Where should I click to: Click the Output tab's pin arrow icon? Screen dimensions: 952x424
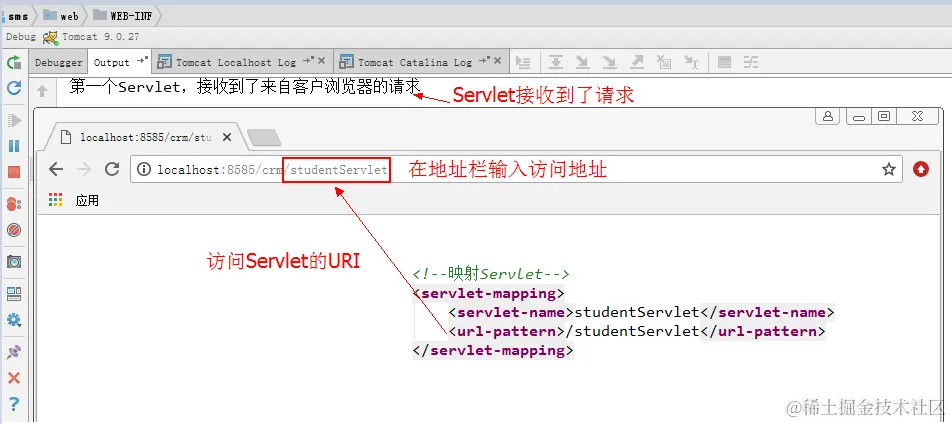pyautogui.click(x=141, y=60)
